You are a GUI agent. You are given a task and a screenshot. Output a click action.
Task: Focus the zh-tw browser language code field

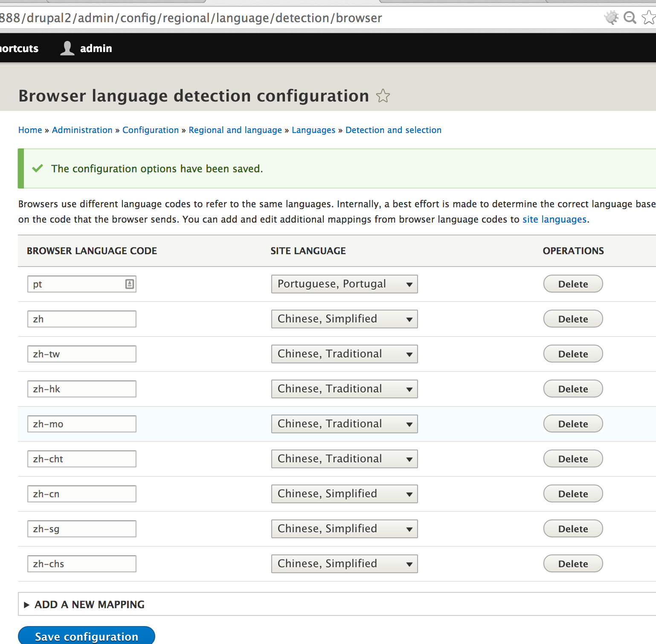tap(82, 354)
